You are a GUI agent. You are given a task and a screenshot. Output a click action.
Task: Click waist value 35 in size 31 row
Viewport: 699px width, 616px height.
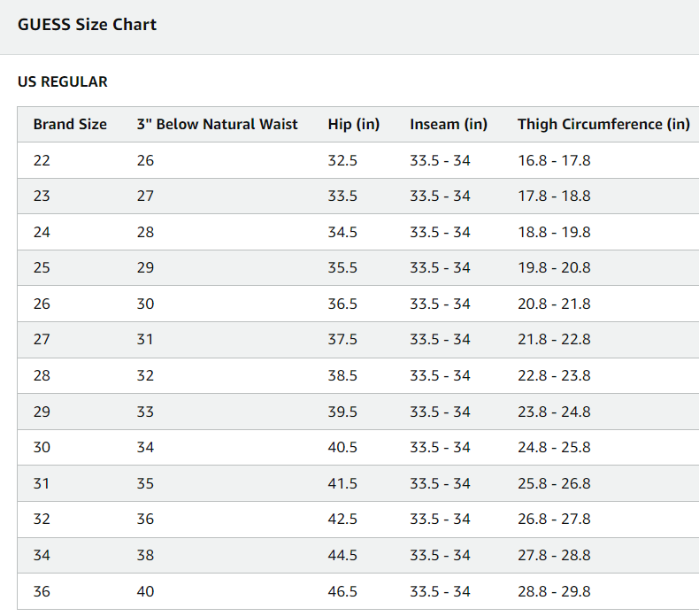coord(145,483)
